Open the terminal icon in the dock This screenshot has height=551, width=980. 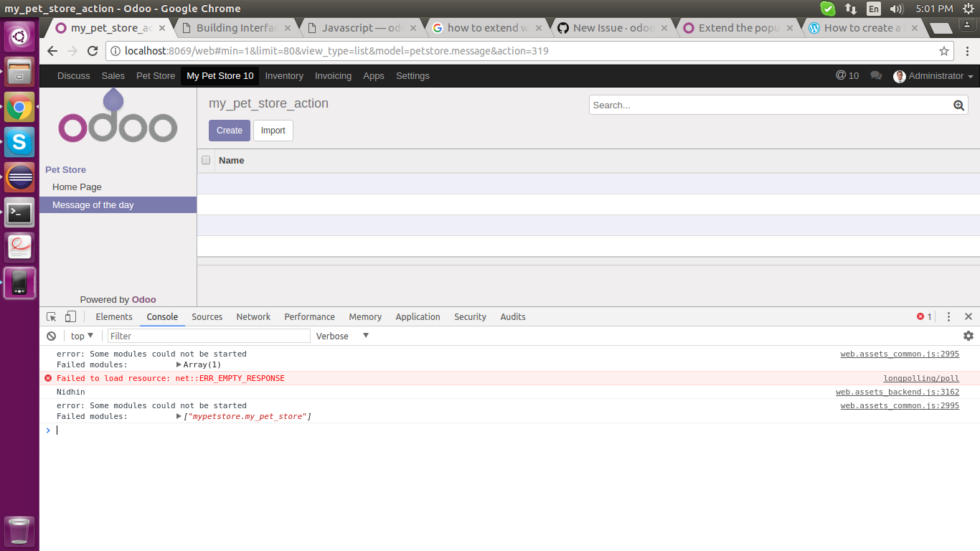[19, 212]
